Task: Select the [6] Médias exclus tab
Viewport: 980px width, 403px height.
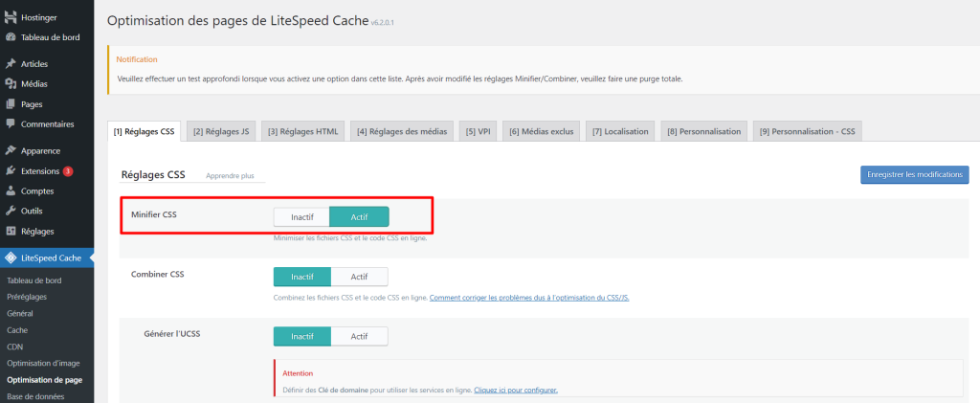Action: (x=541, y=132)
